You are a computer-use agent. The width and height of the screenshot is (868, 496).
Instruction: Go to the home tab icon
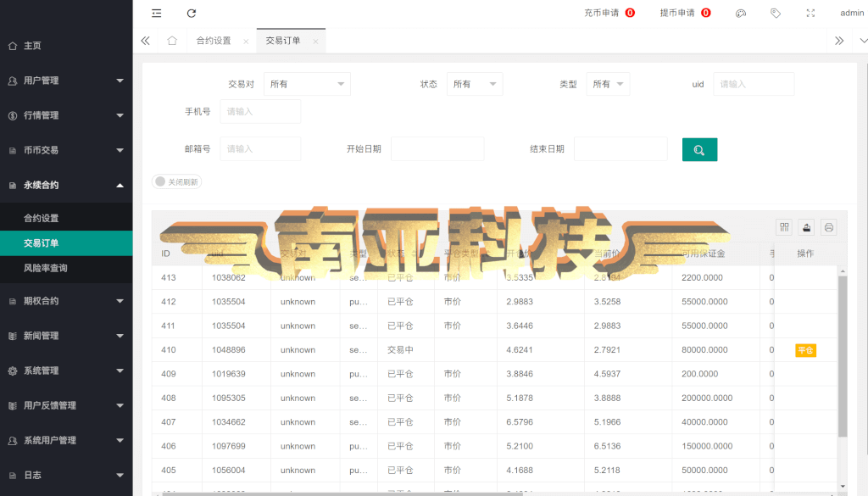tap(172, 41)
